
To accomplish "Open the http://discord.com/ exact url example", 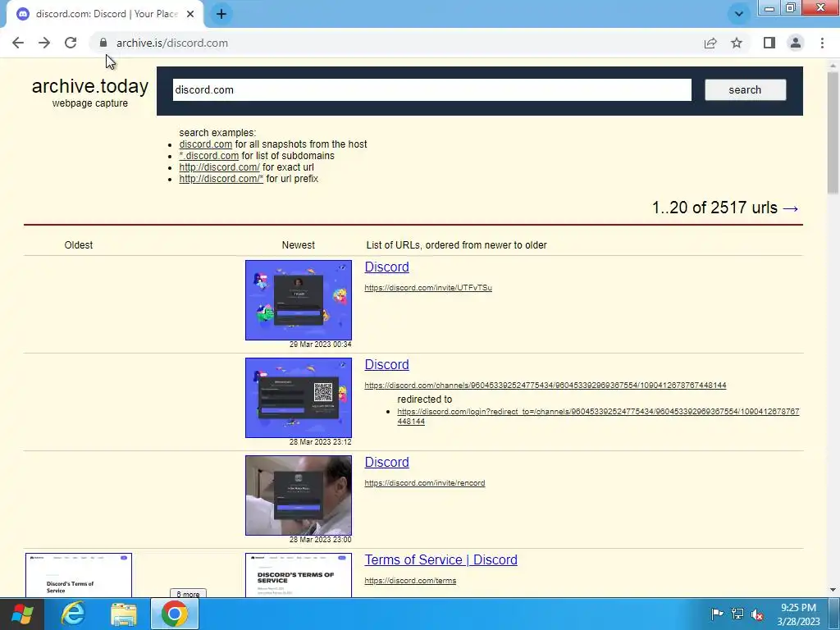I will pyautogui.click(x=219, y=167).
